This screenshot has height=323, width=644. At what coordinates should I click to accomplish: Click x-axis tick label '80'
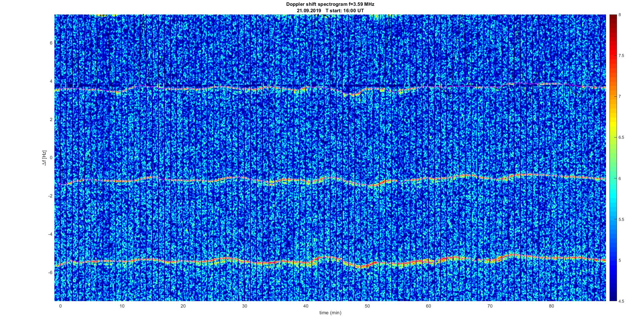point(552,306)
